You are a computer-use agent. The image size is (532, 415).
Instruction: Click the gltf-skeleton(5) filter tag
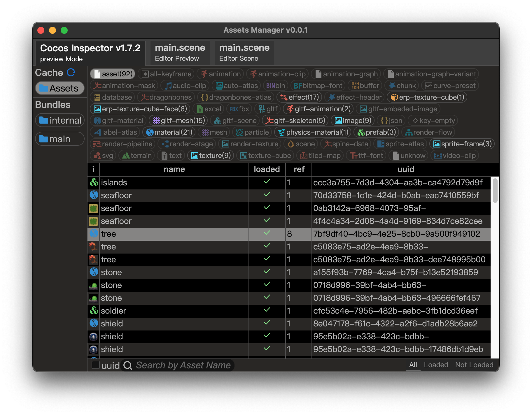(x=295, y=121)
